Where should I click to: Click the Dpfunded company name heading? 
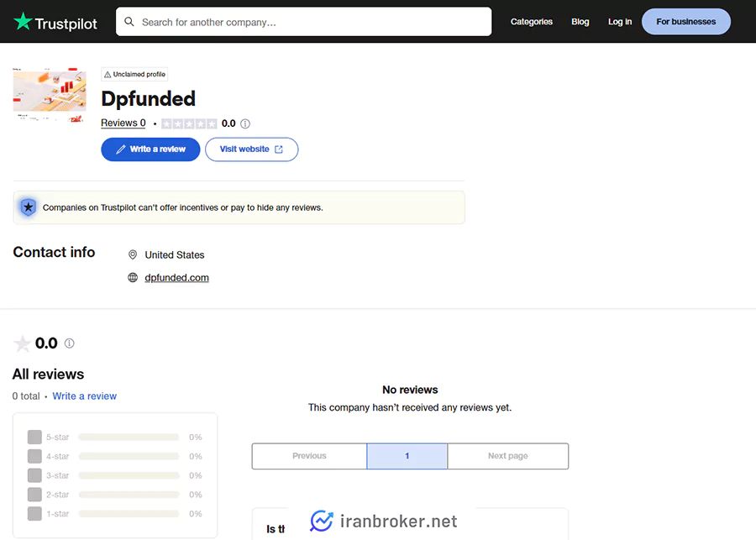[x=149, y=99]
